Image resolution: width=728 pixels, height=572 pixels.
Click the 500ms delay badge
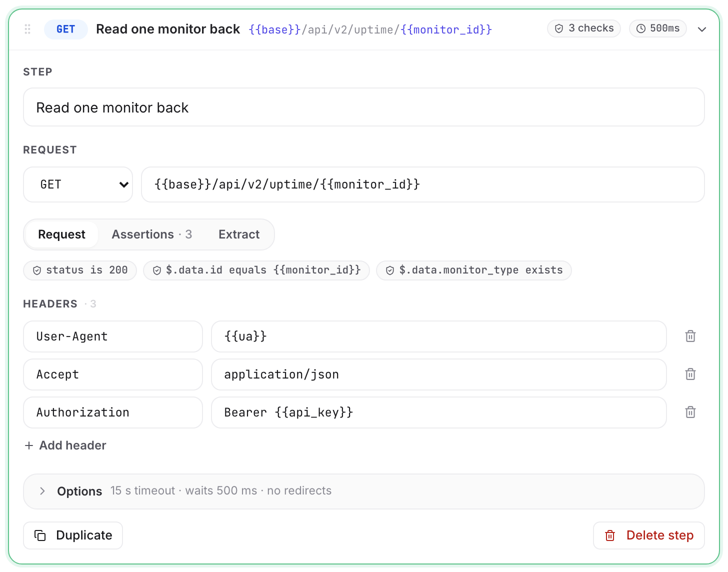(x=658, y=28)
